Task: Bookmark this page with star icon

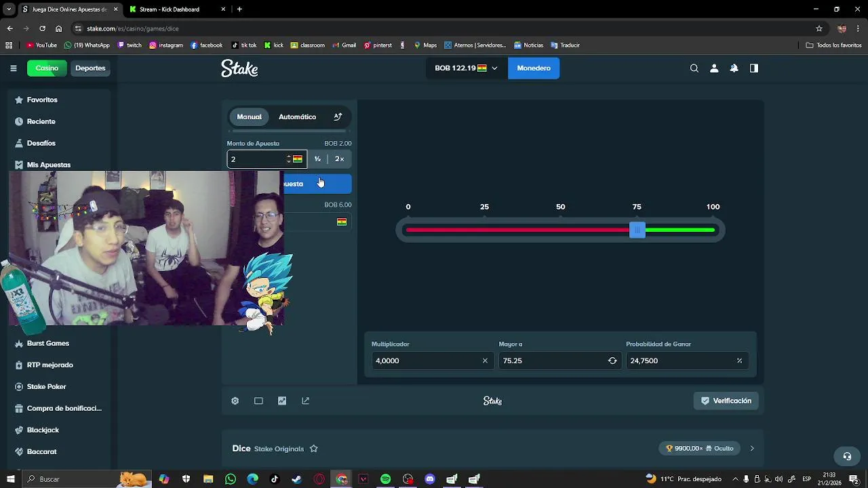Action: click(x=819, y=28)
